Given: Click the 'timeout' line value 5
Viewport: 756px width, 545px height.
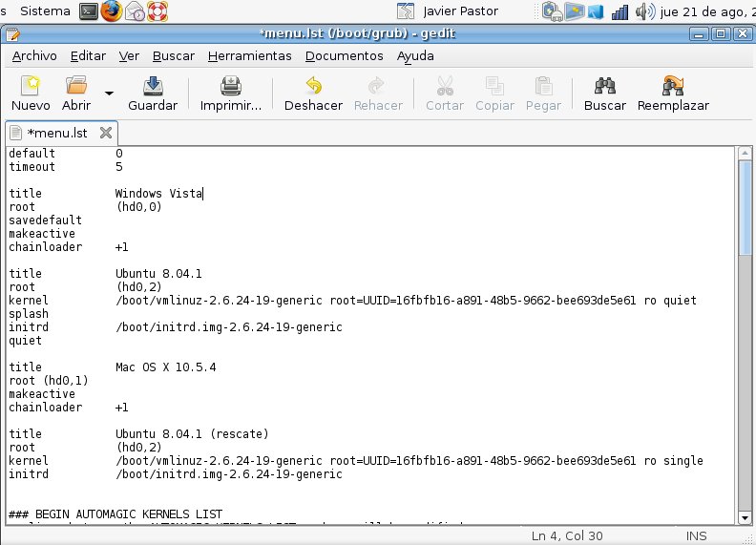Looking at the screenshot, I should (119, 167).
